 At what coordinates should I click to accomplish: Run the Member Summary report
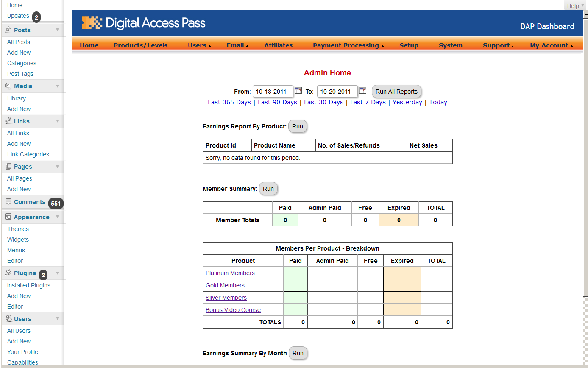click(268, 189)
